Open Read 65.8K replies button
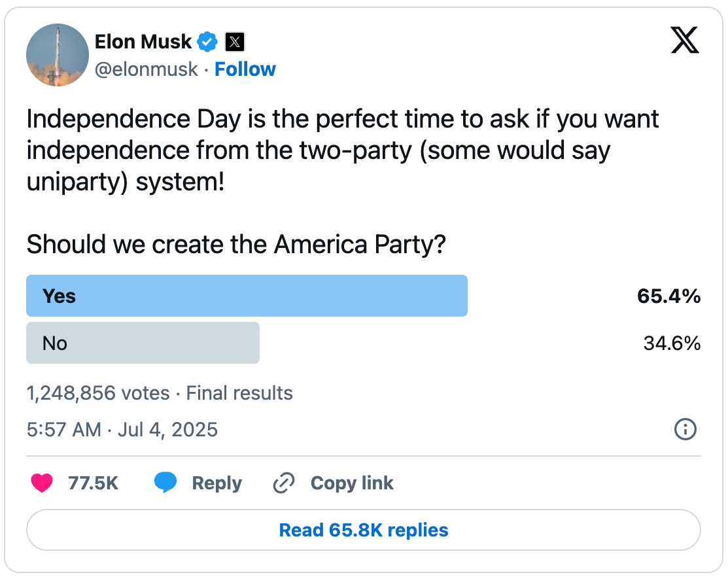The image size is (728, 577). tap(364, 530)
